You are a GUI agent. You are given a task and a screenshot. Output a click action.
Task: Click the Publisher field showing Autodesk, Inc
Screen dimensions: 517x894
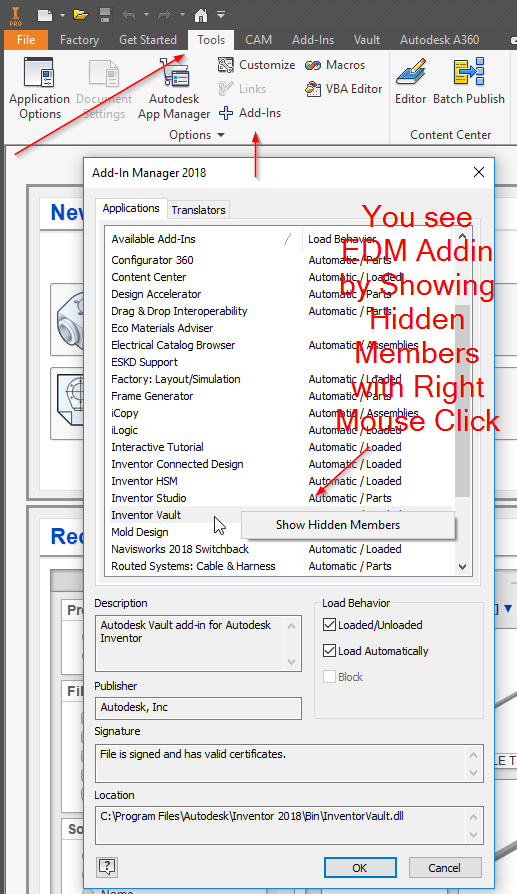(198, 708)
